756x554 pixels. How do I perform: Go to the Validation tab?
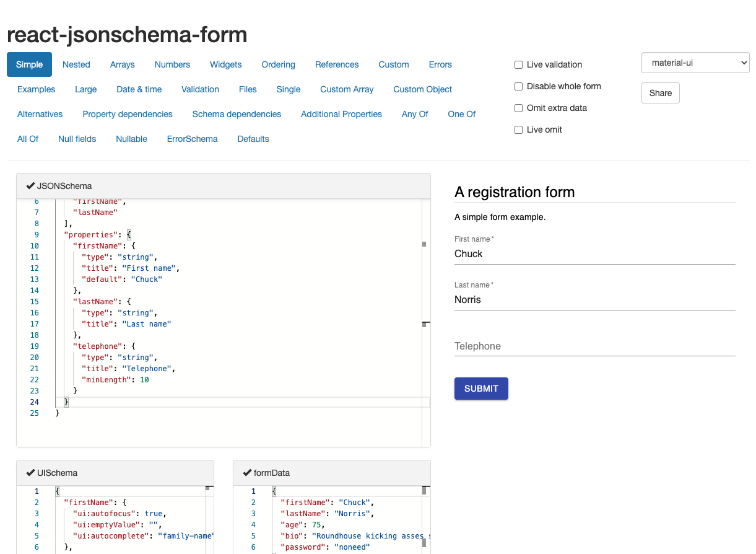[x=200, y=89]
